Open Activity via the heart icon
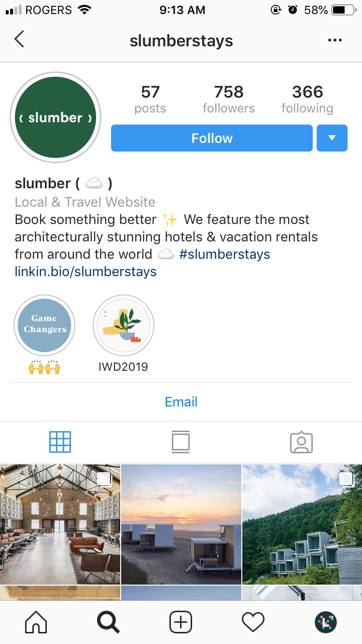This screenshot has height=644, width=362. pos(253,622)
